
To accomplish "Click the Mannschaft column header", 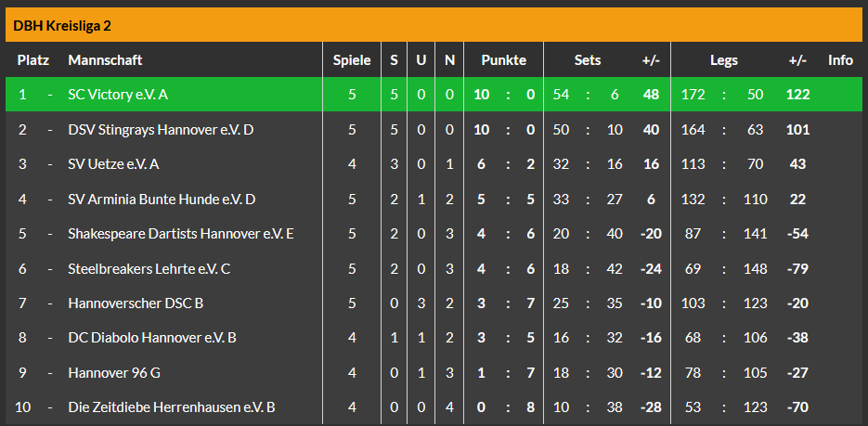I will pos(105,60).
